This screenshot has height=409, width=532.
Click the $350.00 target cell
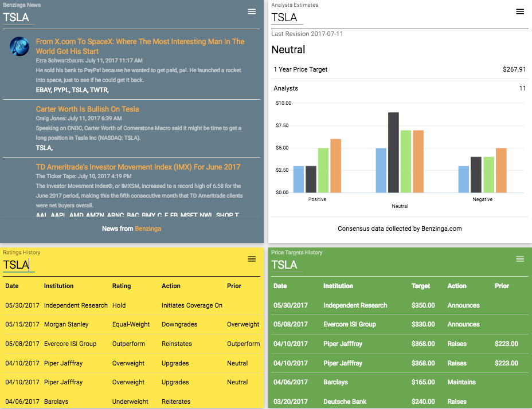423,305
